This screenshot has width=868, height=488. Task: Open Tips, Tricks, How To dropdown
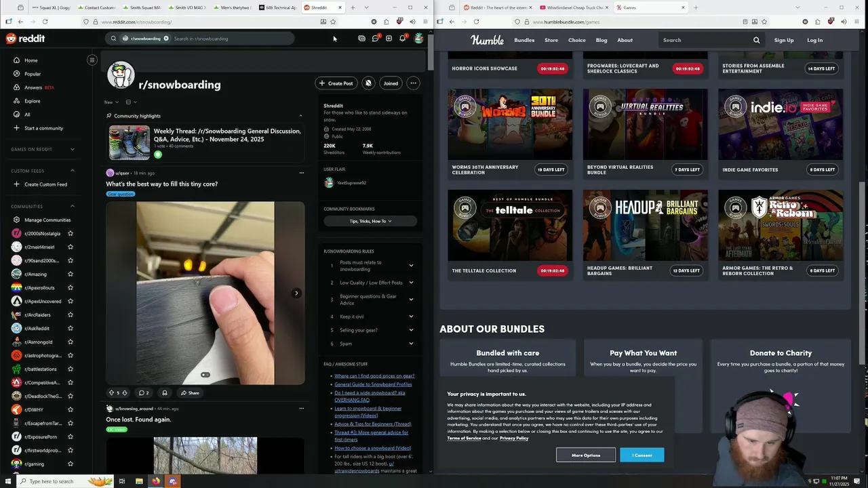[370, 221]
